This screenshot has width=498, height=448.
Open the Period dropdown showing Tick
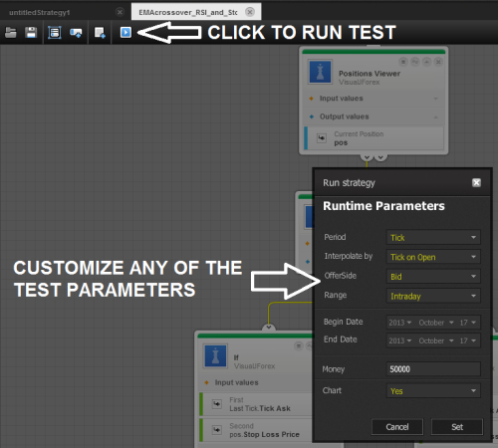(x=433, y=237)
